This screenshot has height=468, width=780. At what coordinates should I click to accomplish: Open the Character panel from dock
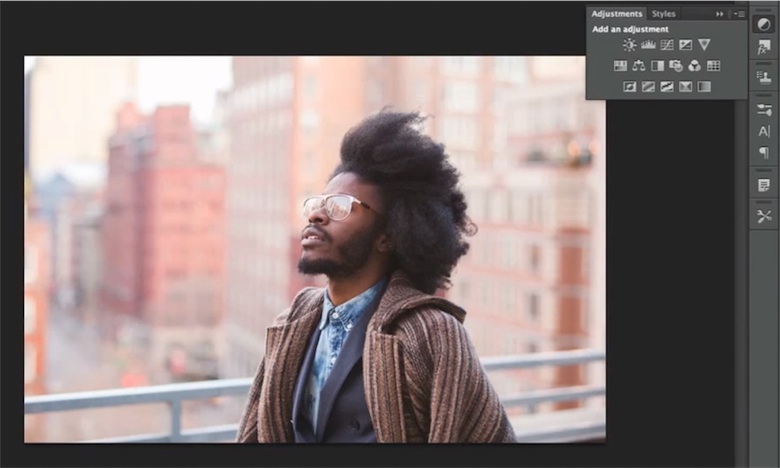pos(764,131)
